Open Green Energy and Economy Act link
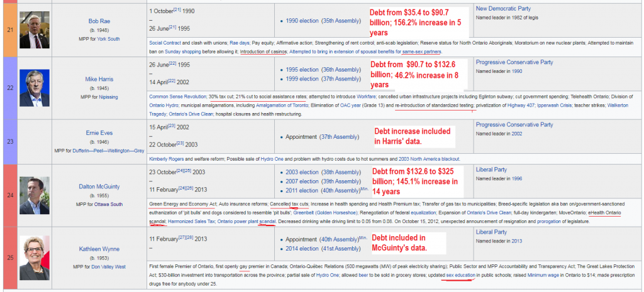Screen dimensions: 644x292 pyautogui.click(x=182, y=204)
